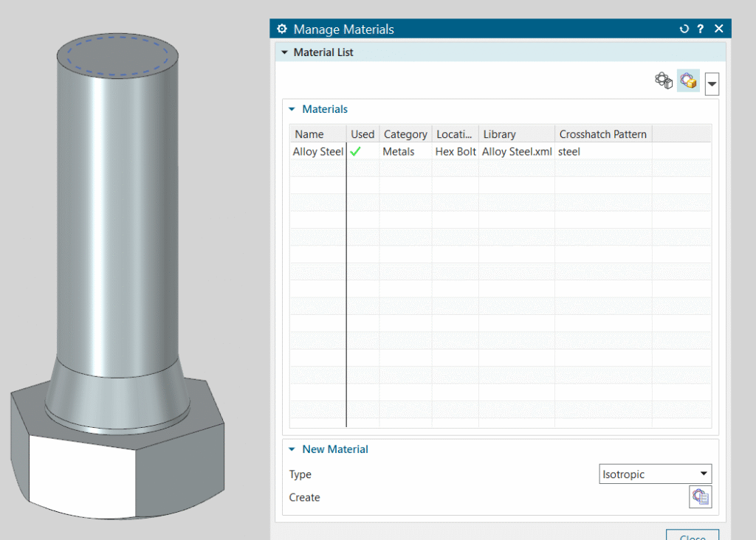
Task: Click the highlighted local materials icon
Action: click(688, 81)
